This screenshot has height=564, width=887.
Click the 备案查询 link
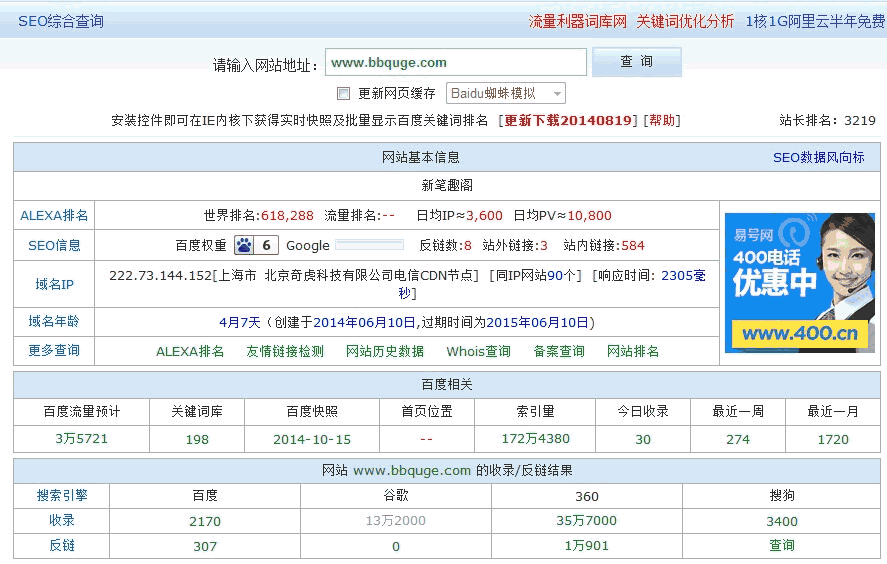coord(559,351)
